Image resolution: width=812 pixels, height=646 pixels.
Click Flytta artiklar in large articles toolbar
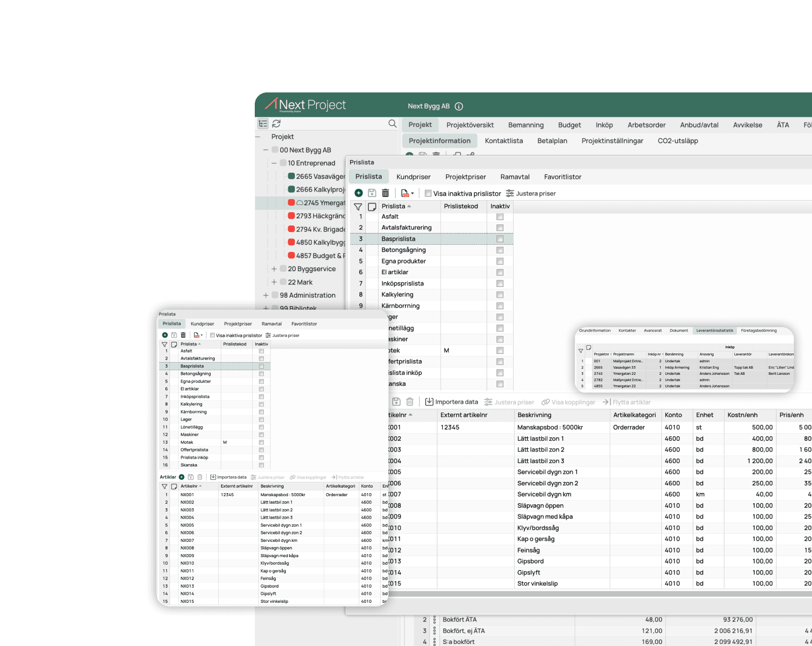click(x=627, y=402)
